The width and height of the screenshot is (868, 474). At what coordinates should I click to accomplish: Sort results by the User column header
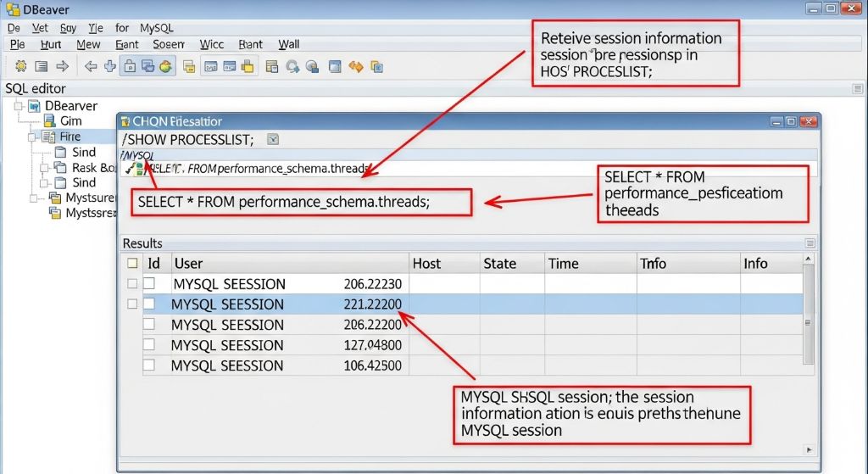coord(289,263)
